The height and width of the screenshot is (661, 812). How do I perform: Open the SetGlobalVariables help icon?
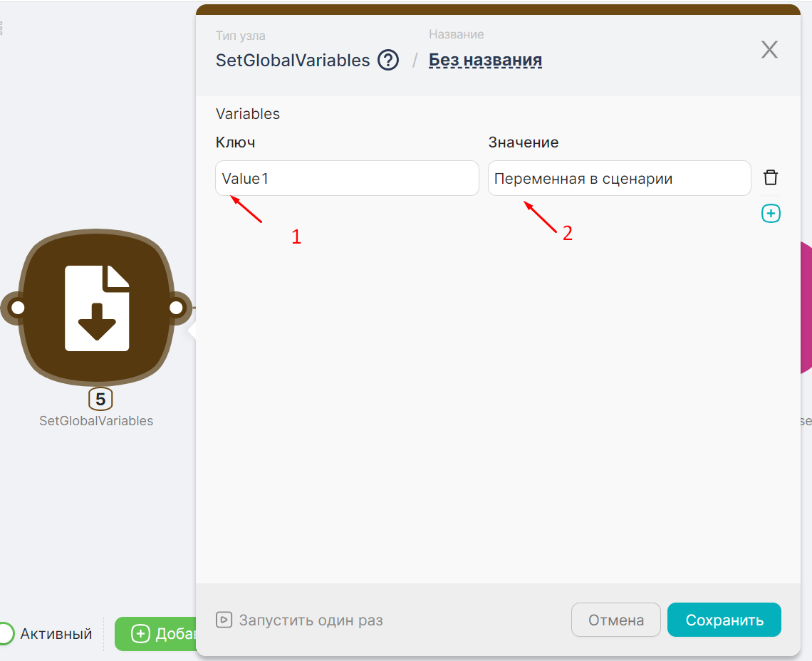[388, 60]
